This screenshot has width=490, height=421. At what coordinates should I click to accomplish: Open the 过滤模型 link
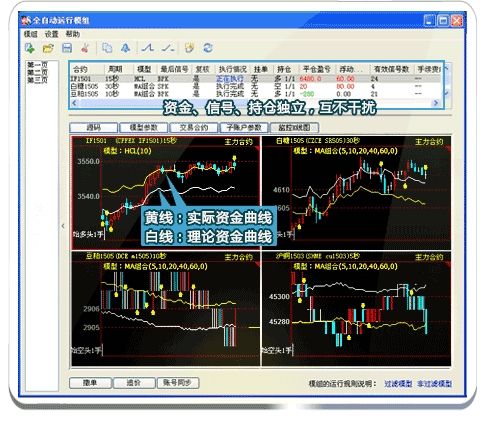398,384
